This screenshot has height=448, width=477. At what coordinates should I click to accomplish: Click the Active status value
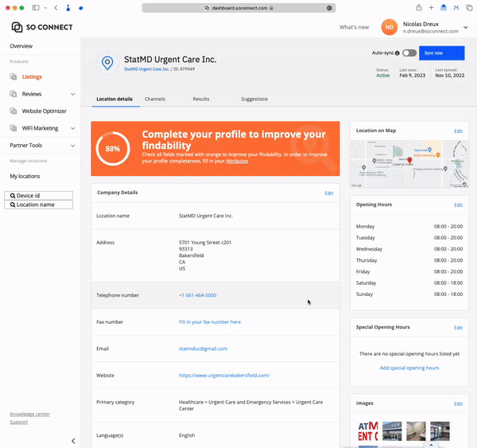click(382, 76)
